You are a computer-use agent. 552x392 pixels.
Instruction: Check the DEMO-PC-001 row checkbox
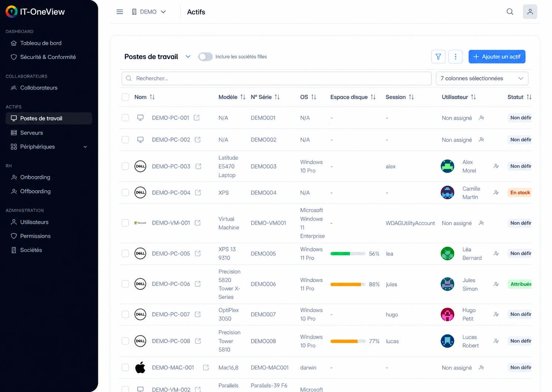125,118
